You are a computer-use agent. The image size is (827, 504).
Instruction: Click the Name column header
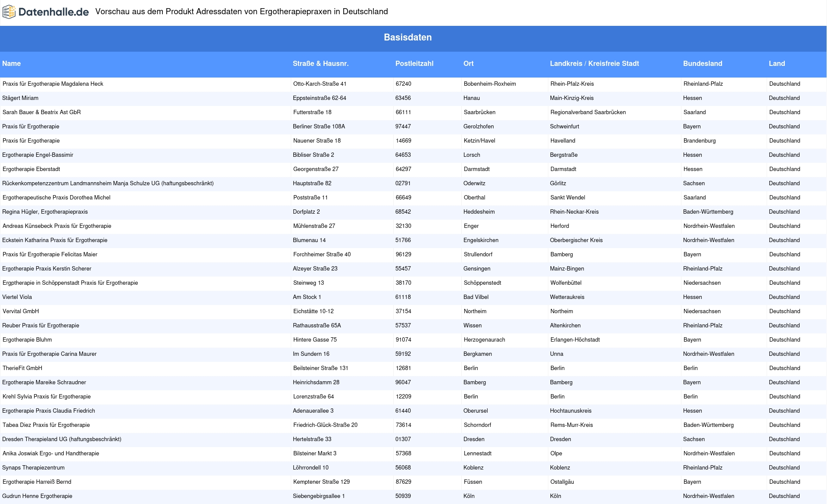[12, 63]
